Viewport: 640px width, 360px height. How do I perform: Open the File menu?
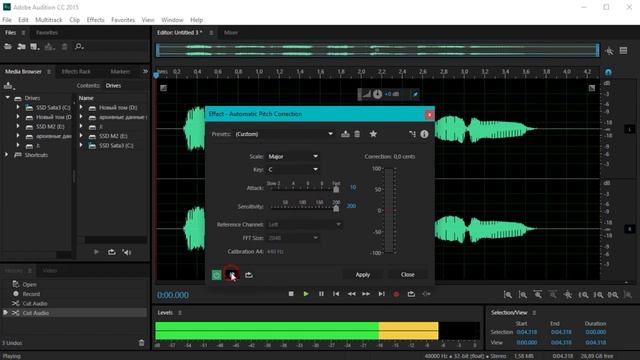click(x=7, y=20)
